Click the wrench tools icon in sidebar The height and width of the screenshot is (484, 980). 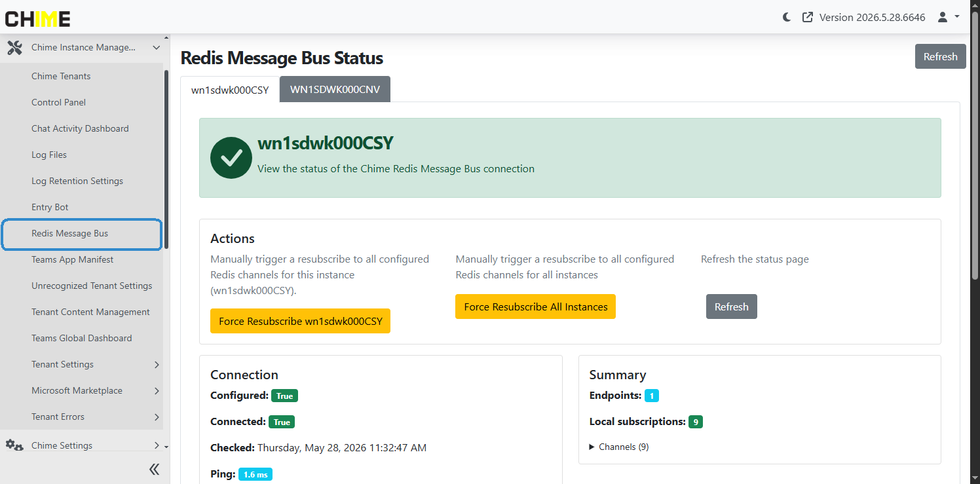pos(14,48)
